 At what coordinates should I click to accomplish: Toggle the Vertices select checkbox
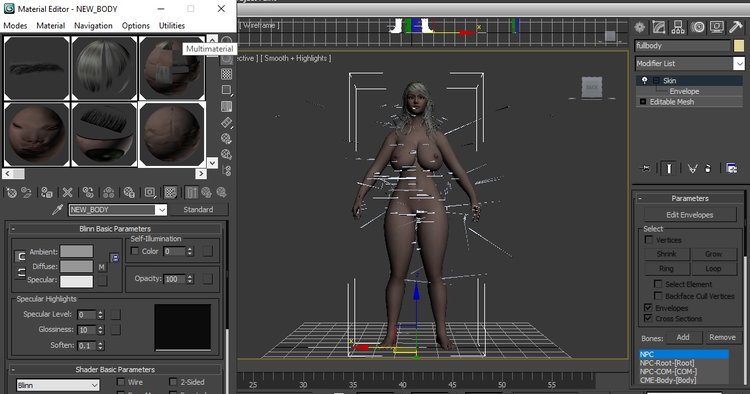coord(649,240)
